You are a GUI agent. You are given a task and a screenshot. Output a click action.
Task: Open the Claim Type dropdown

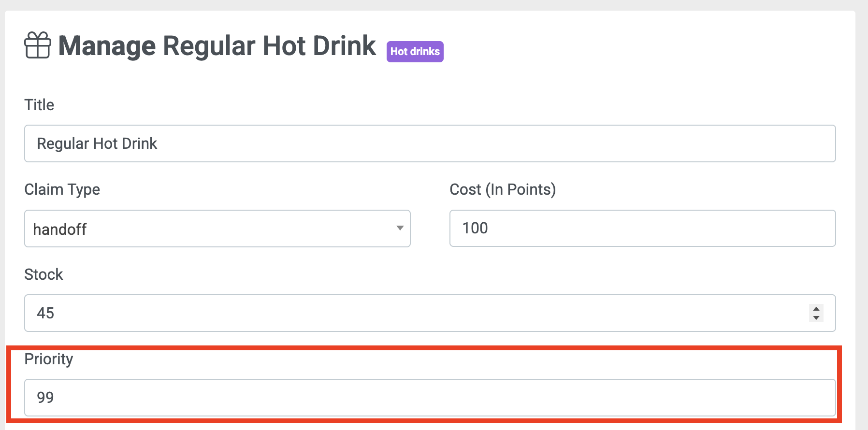coord(217,229)
